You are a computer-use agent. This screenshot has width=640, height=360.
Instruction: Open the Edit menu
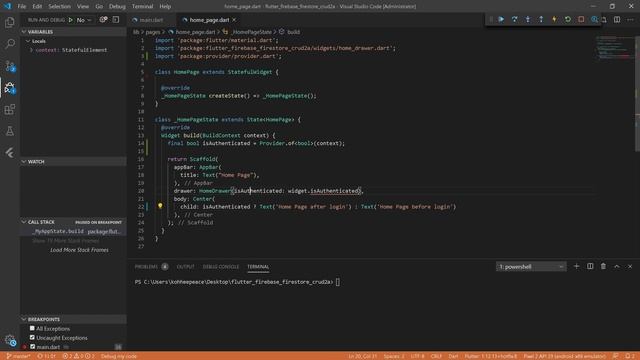37,7
